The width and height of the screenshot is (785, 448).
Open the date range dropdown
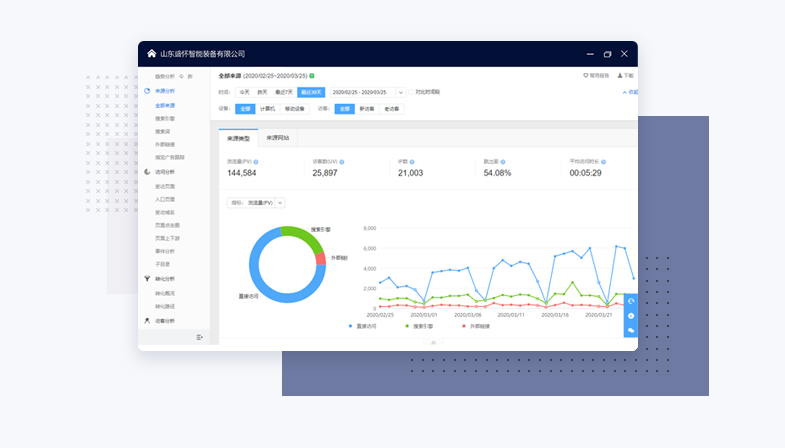pyautogui.click(x=366, y=92)
